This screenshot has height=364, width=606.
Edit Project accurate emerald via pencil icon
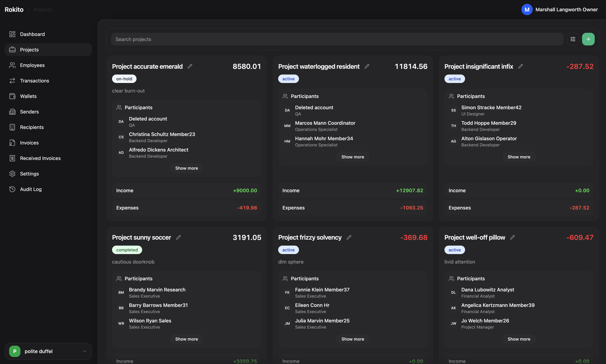click(190, 66)
